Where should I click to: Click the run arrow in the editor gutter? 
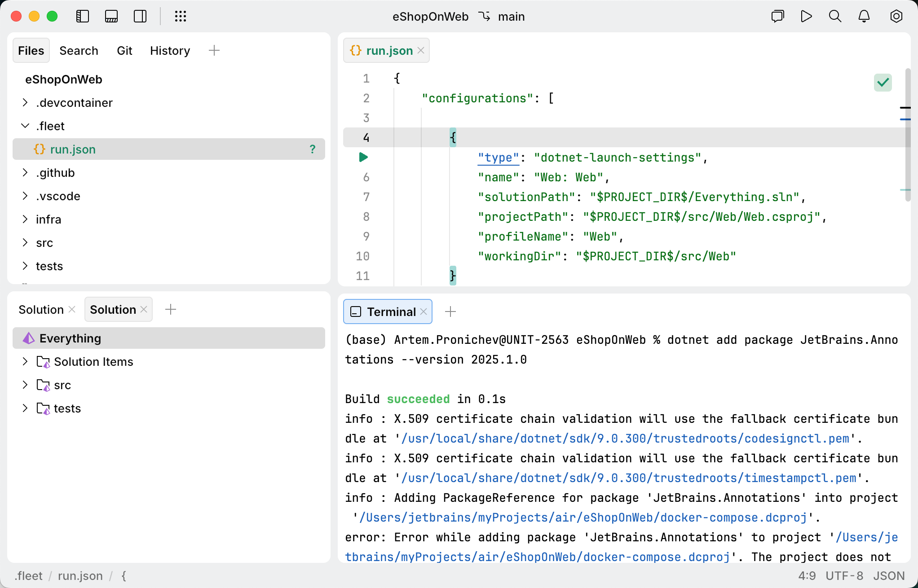(x=362, y=157)
